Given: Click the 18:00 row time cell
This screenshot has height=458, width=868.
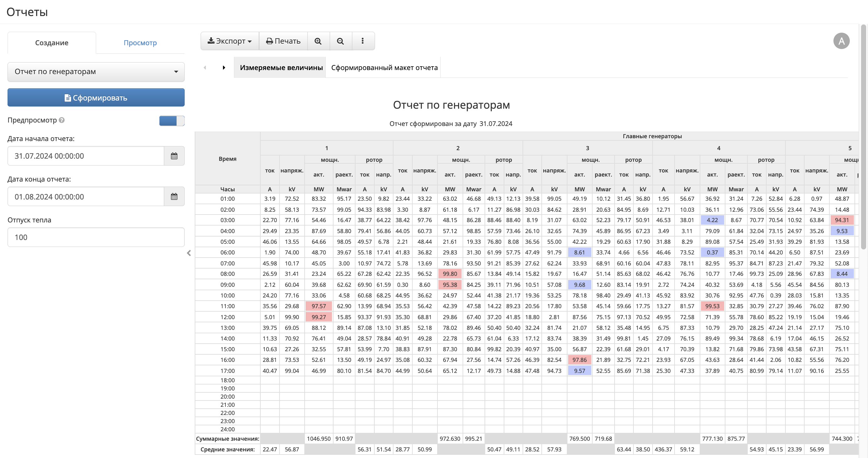Looking at the screenshot, I should coord(227,380).
